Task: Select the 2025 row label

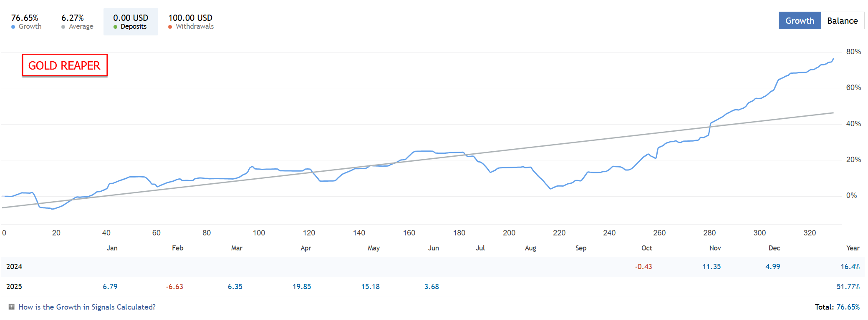Action: (x=14, y=287)
